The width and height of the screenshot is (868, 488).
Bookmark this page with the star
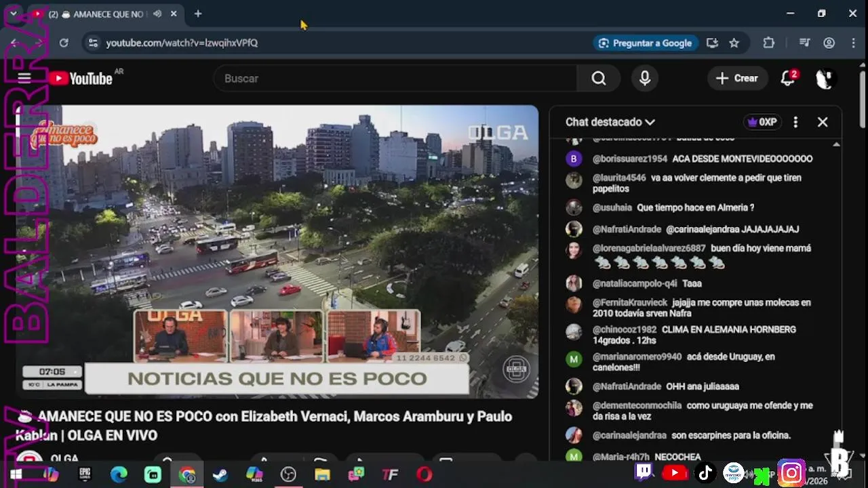point(734,43)
